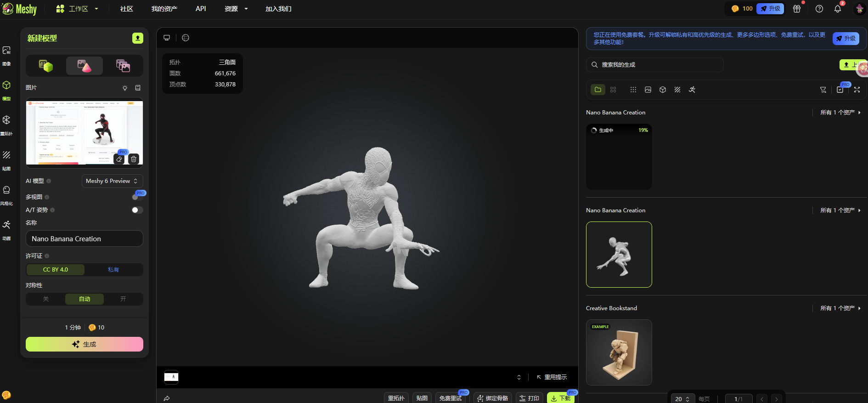Viewport: 868px width, 403px height.
Task: Open the Meshy 6 Preview model dropdown
Action: (112, 181)
